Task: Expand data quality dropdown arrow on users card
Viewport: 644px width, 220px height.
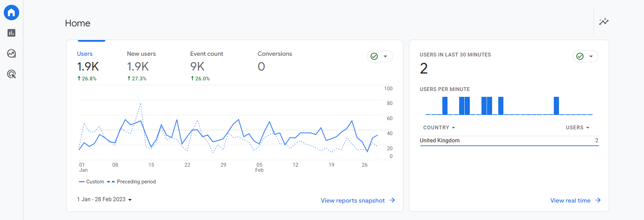Action: pos(385,56)
